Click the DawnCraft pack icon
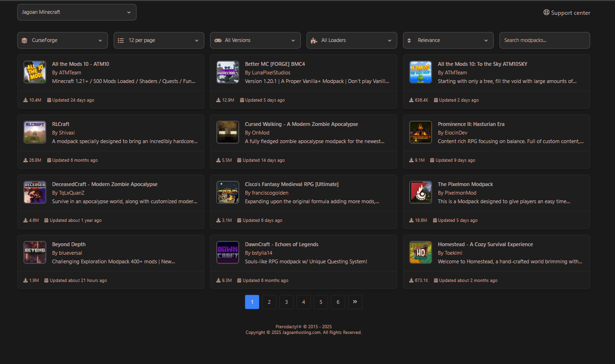This screenshot has height=364, width=615. pyautogui.click(x=228, y=252)
